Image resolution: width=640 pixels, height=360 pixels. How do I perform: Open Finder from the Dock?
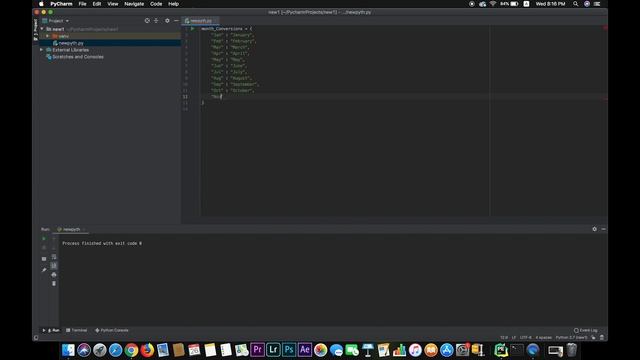click(x=68, y=350)
